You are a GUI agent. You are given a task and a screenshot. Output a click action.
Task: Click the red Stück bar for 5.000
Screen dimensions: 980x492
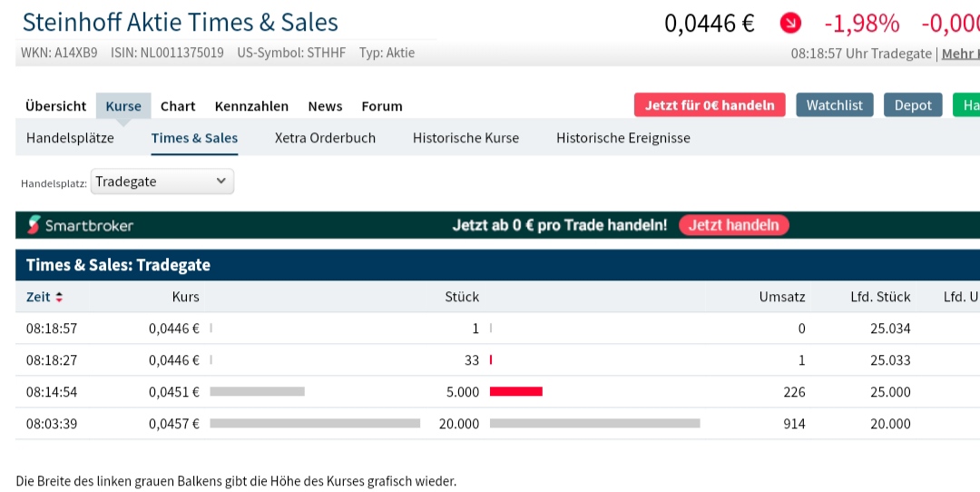click(516, 392)
